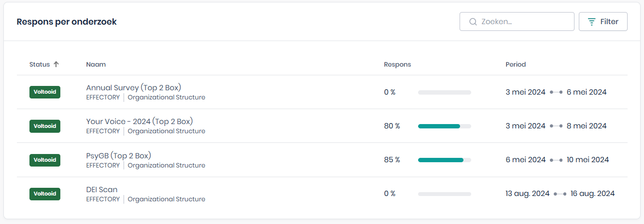Click the 80% response progress bar
Image resolution: width=644 pixels, height=224 pixels.
pyautogui.click(x=444, y=126)
